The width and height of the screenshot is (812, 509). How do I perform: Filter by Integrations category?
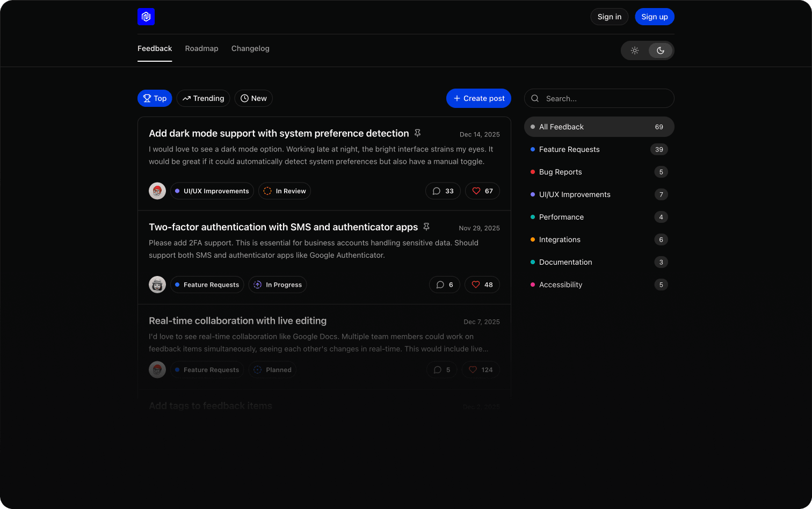click(x=599, y=239)
